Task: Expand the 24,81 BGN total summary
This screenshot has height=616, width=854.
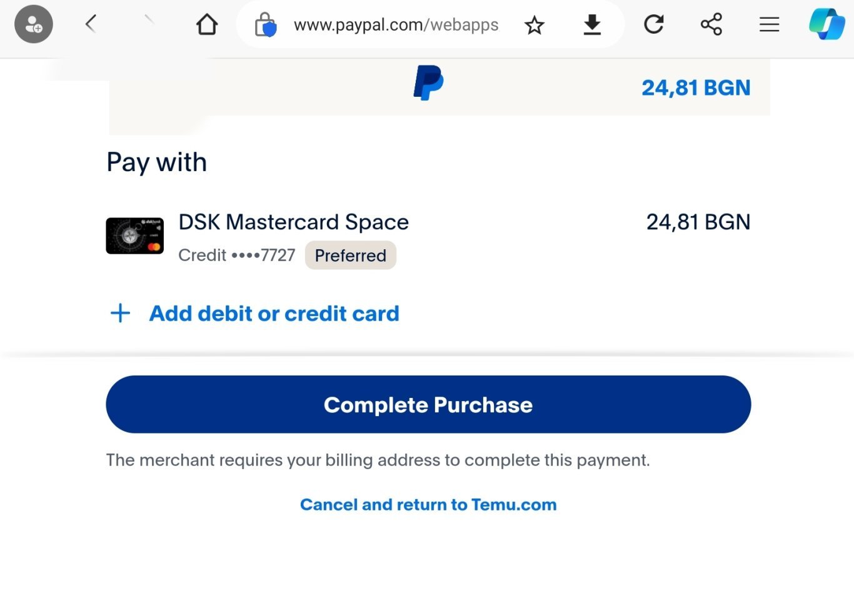Action: click(x=695, y=88)
